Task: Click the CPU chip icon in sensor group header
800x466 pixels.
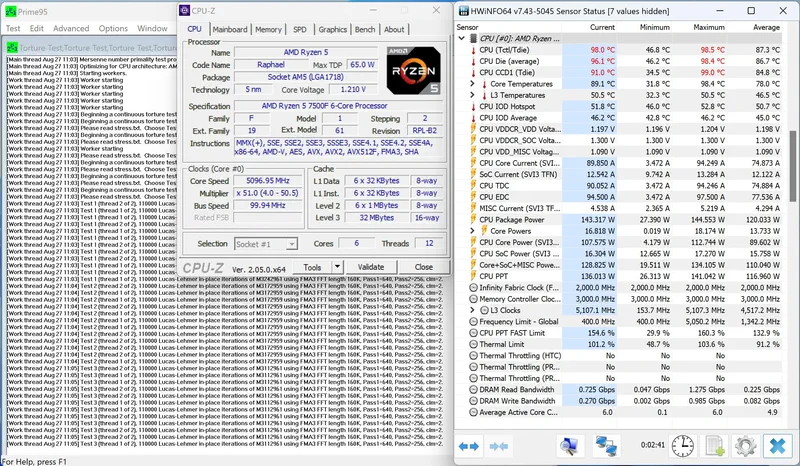Action: point(473,38)
